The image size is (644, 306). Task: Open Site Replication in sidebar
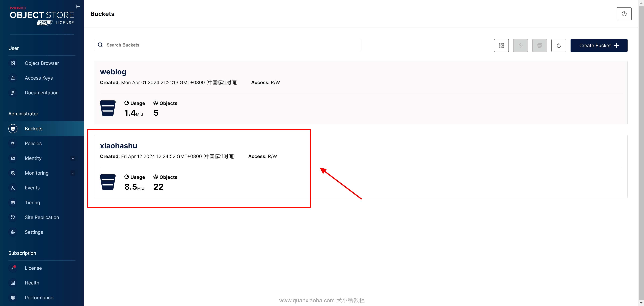(42, 217)
